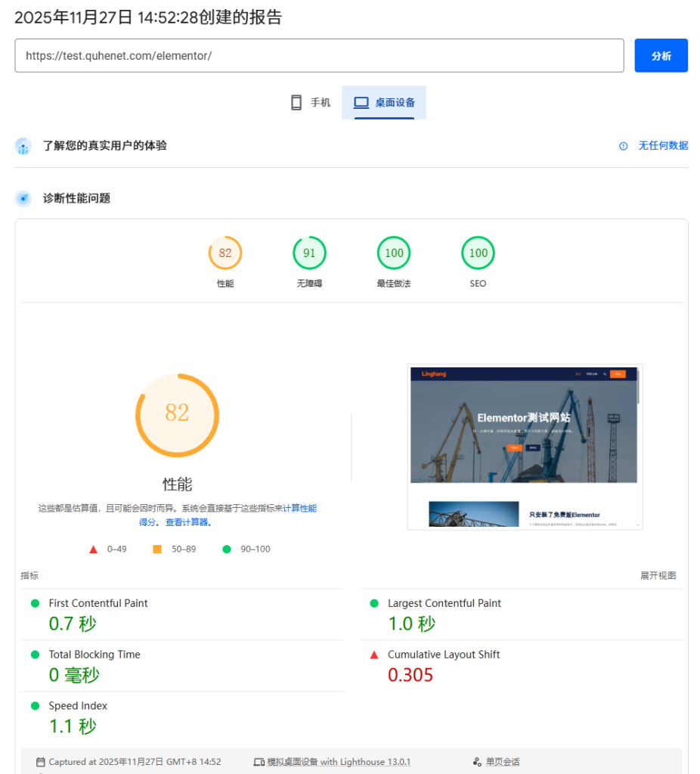
Task: Click the 无任何数据 info icon
Action: 624,146
